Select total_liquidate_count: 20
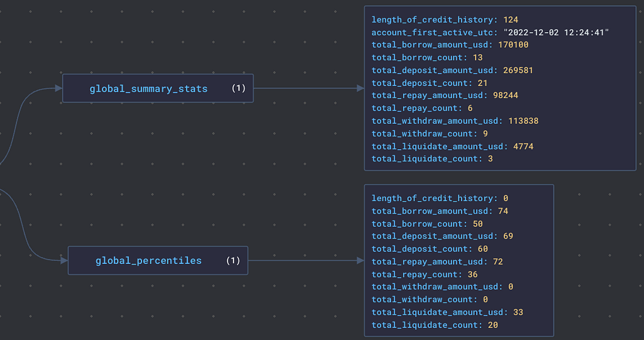The width and height of the screenshot is (644, 340). (435, 325)
